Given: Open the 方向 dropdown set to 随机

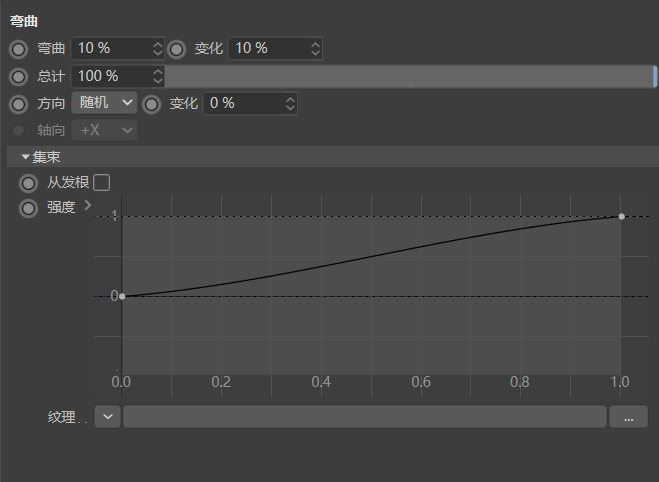Looking at the screenshot, I should tap(104, 103).
